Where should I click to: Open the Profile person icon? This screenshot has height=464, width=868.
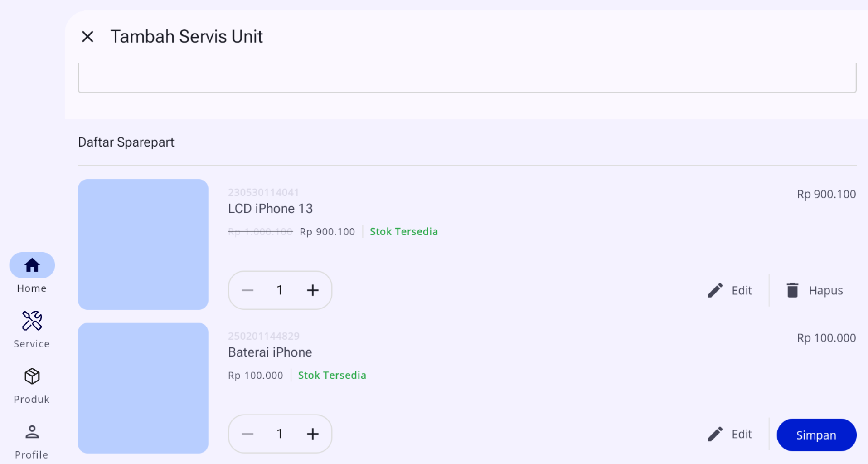coord(32,431)
